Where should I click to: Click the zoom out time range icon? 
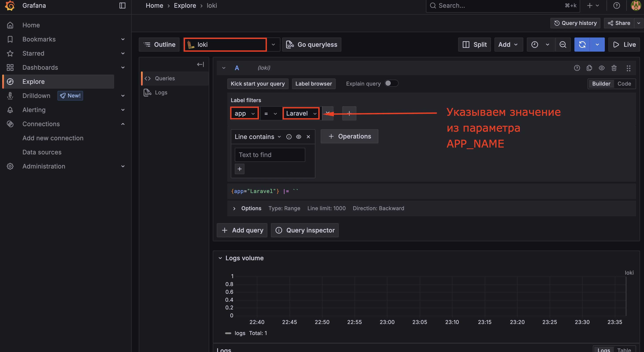click(563, 45)
